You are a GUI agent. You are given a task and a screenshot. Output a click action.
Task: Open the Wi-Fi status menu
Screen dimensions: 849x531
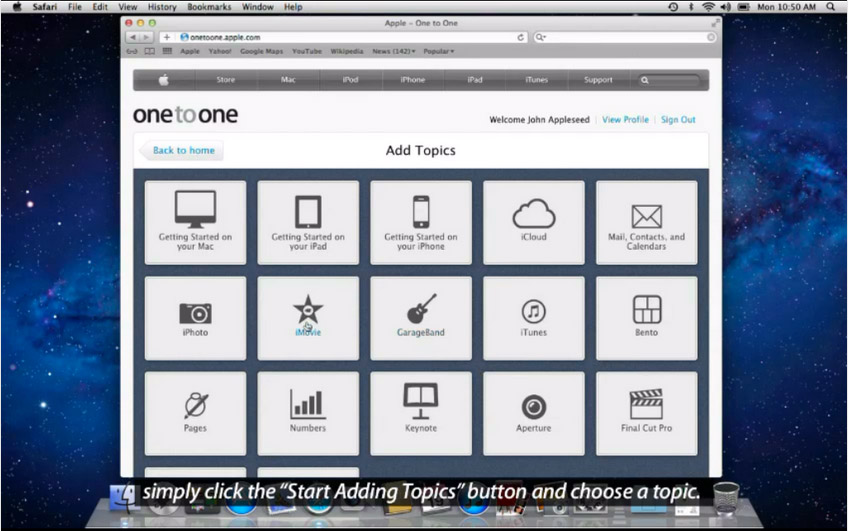pyautogui.click(x=708, y=7)
